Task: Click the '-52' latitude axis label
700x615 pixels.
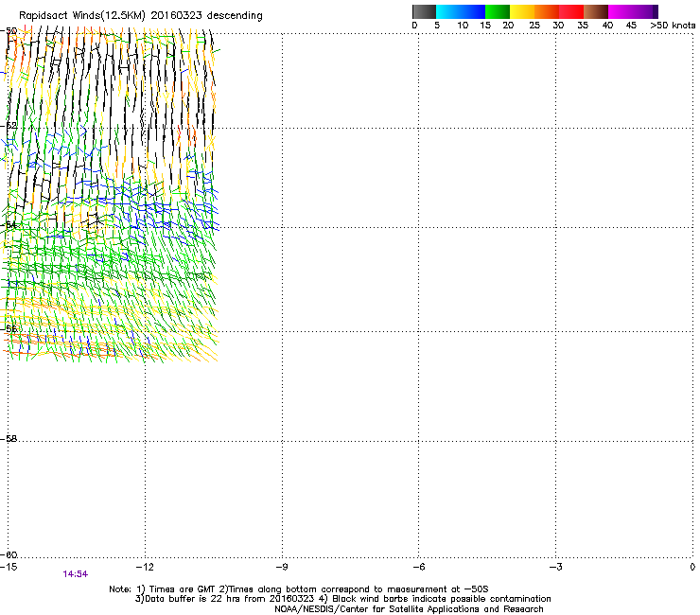Action: pos(9,126)
